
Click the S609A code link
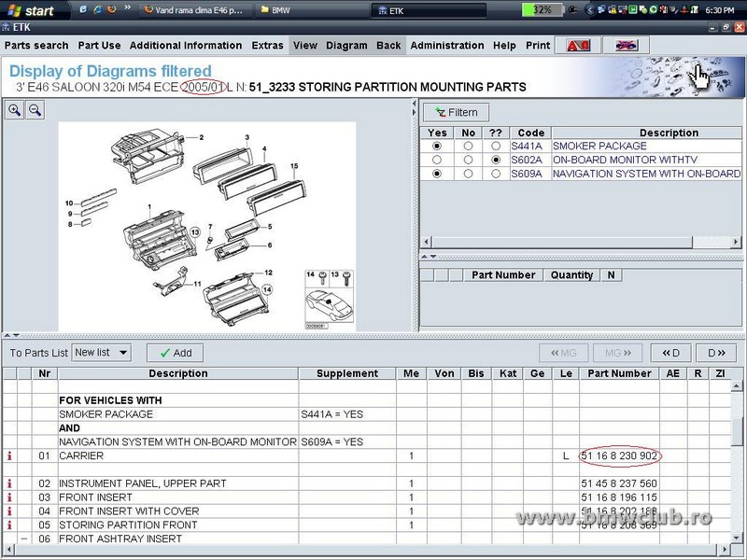(x=527, y=174)
